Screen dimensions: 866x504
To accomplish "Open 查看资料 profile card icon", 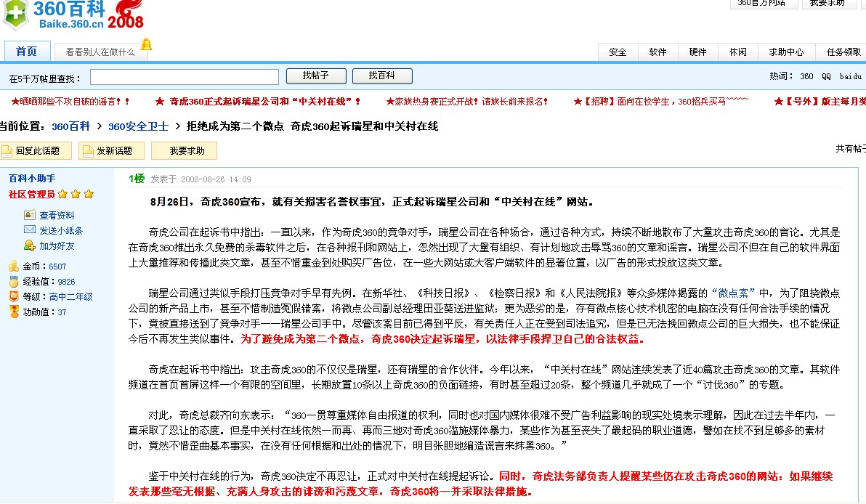I will [30, 215].
